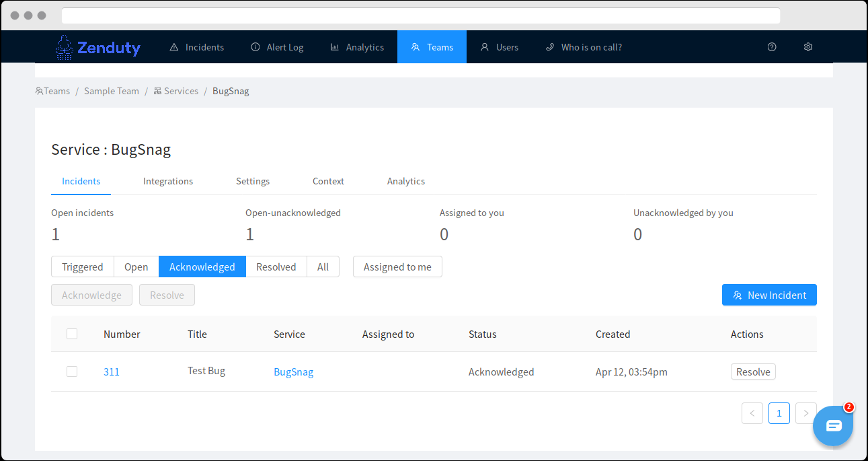The width and height of the screenshot is (868, 461).
Task: Toggle Assigned to me filter
Action: click(397, 267)
